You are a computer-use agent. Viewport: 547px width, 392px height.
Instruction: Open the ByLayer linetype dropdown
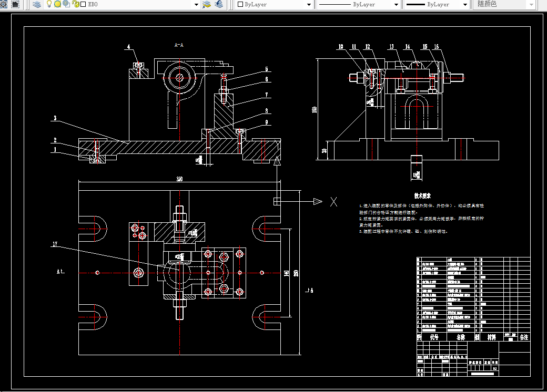pyautogui.click(x=396, y=5)
